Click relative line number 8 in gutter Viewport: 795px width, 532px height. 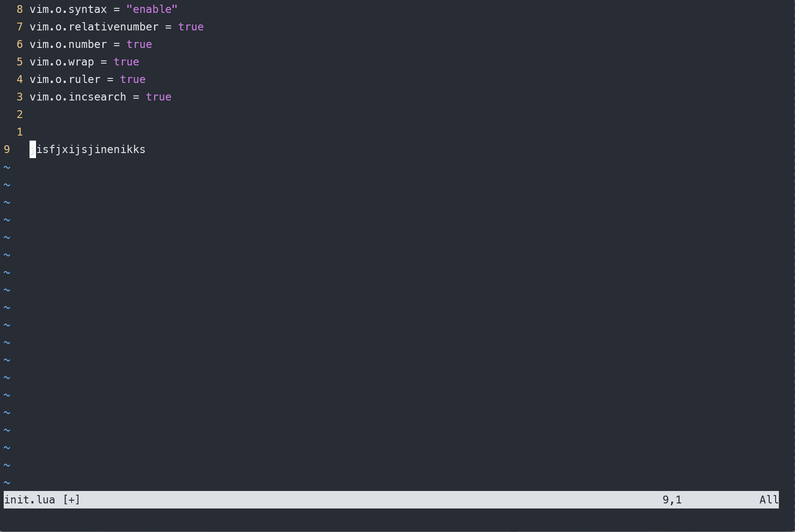[20, 9]
